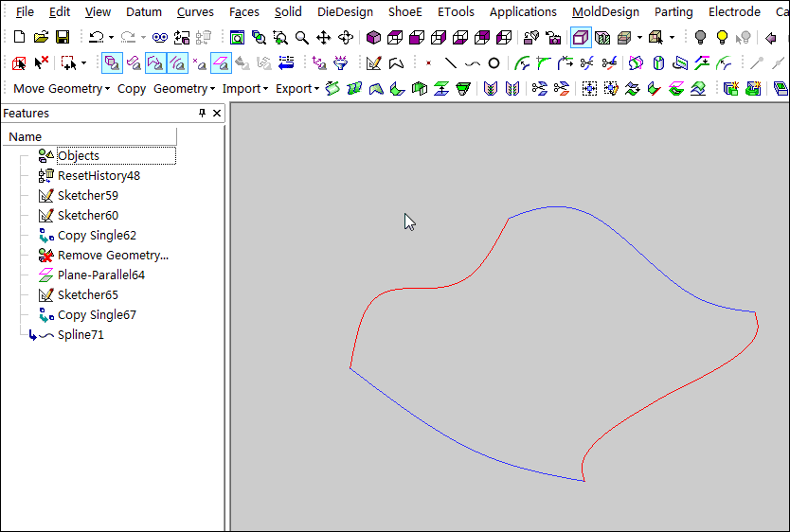Click the Open file folder icon
Screen dimensions: 790x532
point(41,38)
